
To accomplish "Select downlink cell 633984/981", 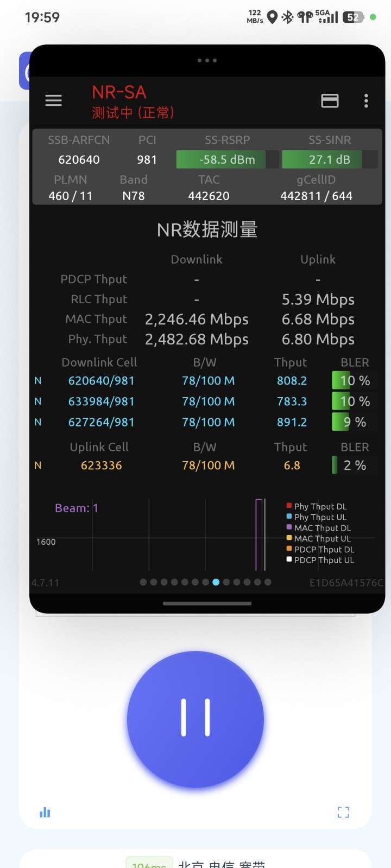I will [102, 401].
